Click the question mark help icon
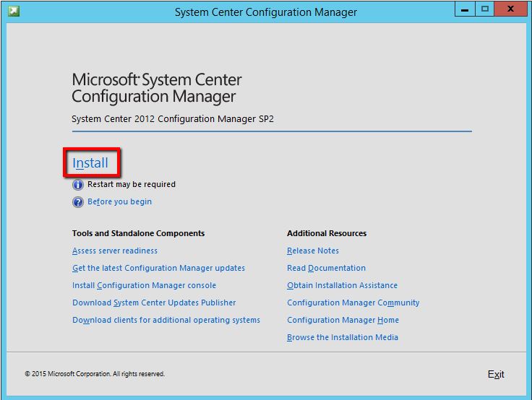Screen dimensions: 532x400 pos(78,202)
